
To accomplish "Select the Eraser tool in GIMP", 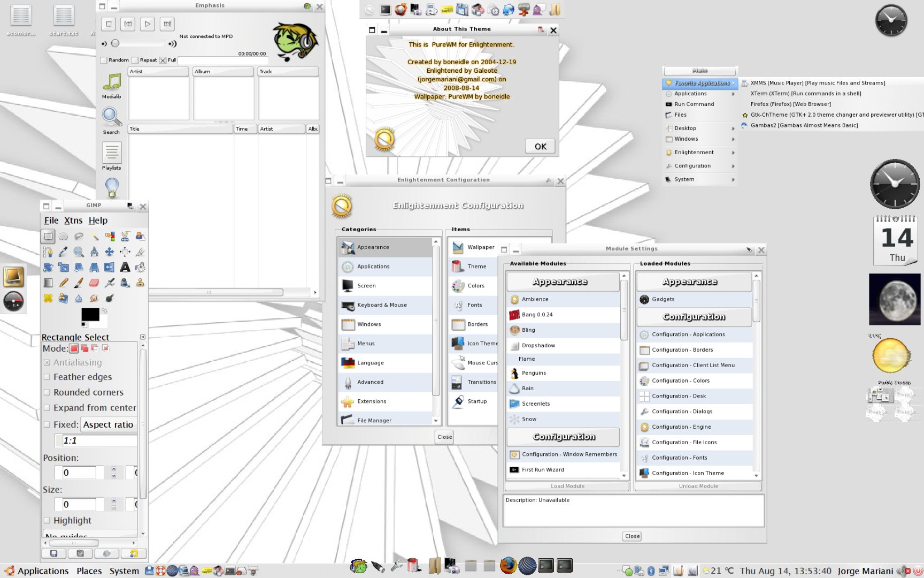I will (x=94, y=283).
